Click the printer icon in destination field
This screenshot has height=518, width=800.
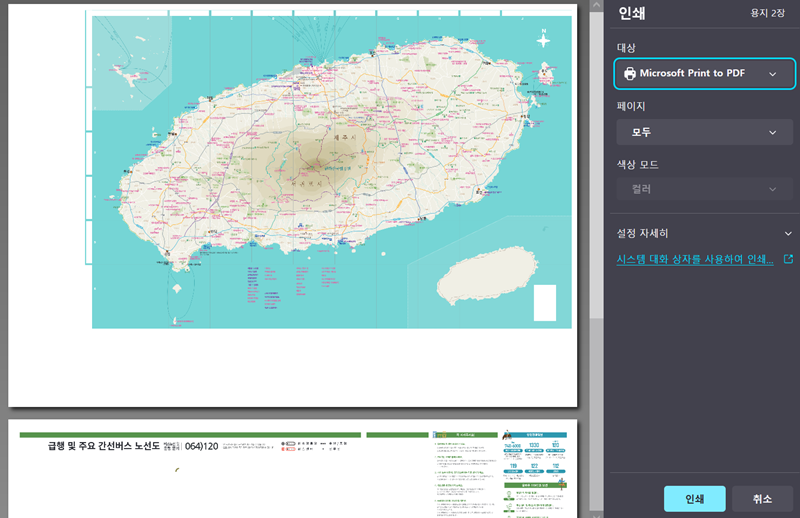630,73
